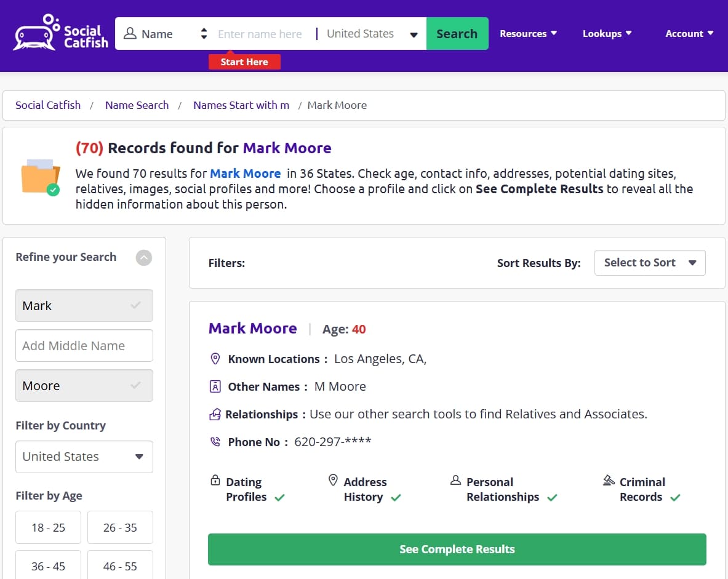Viewport: 728px width, 579px height.
Task: Click the age value 40
Action: point(359,329)
